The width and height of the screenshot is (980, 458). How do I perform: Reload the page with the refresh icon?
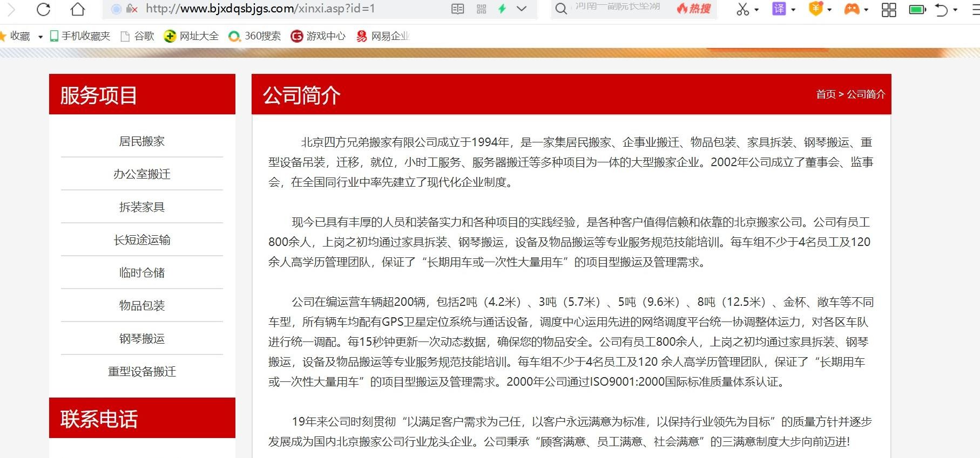click(43, 9)
